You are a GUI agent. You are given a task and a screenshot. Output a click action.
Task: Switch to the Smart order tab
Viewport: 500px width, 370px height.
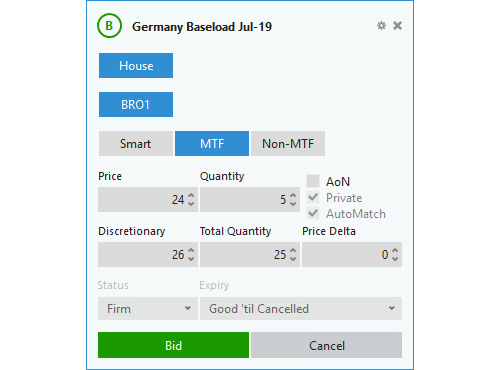(136, 144)
